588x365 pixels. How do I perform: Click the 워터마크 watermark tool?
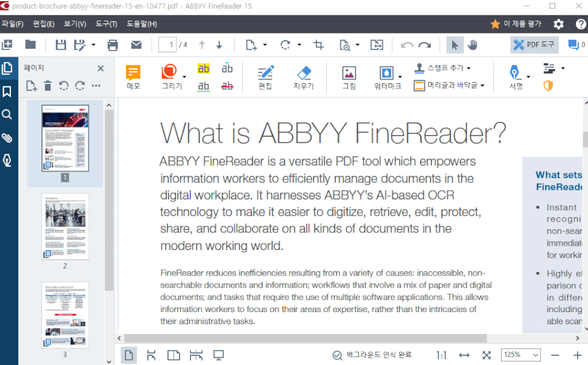click(x=387, y=77)
